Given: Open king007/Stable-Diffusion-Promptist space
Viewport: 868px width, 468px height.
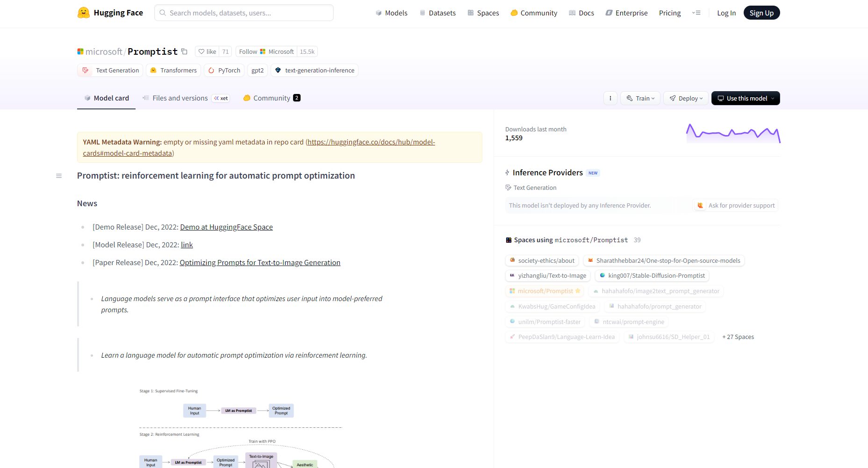Looking at the screenshot, I should coord(652,275).
